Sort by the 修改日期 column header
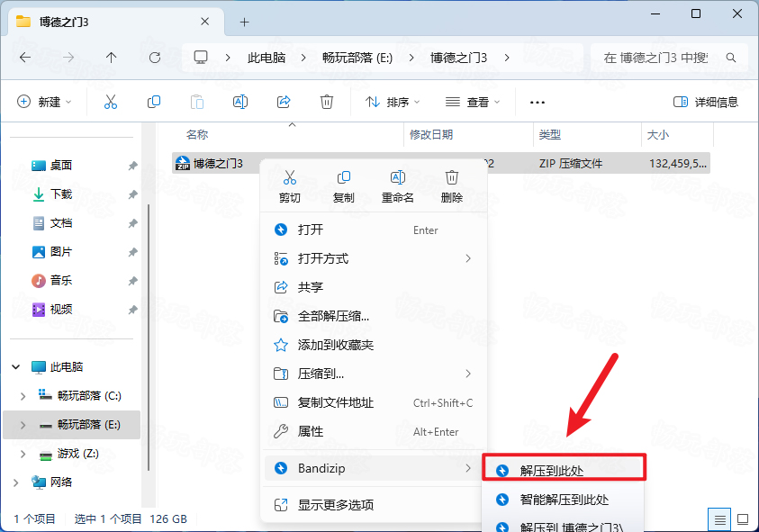 [x=468, y=134]
